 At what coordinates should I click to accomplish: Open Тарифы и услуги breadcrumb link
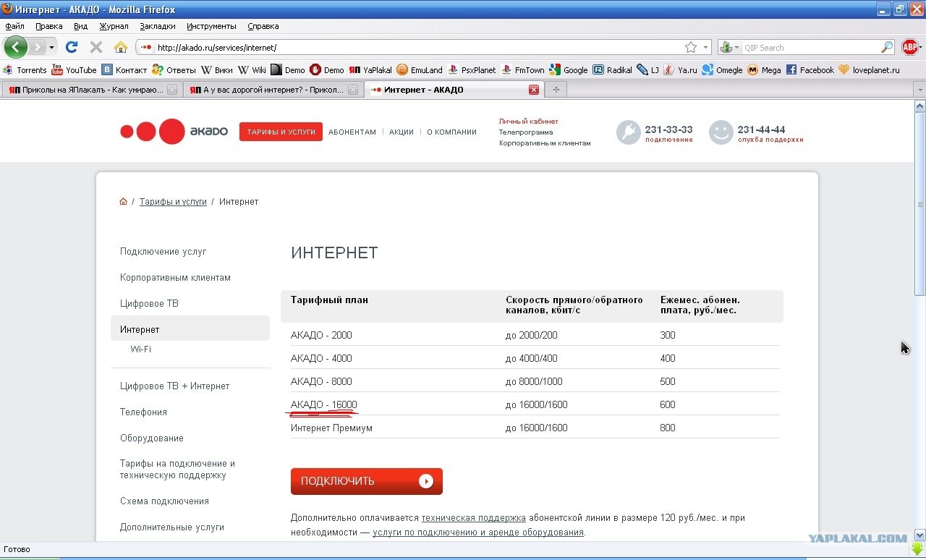point(173,202)
